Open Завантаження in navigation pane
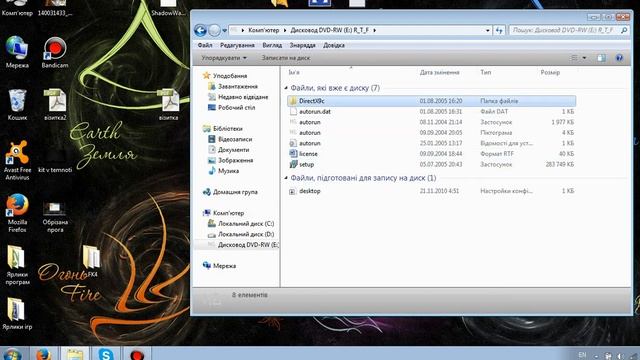Viewport: 640px width, 360px height. click(238, 87)
